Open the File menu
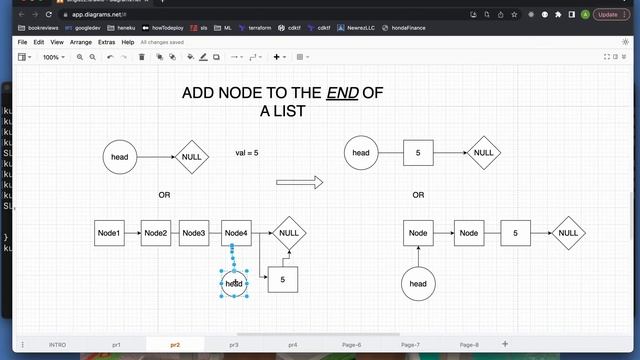640x360 pixels. [22, 42]
